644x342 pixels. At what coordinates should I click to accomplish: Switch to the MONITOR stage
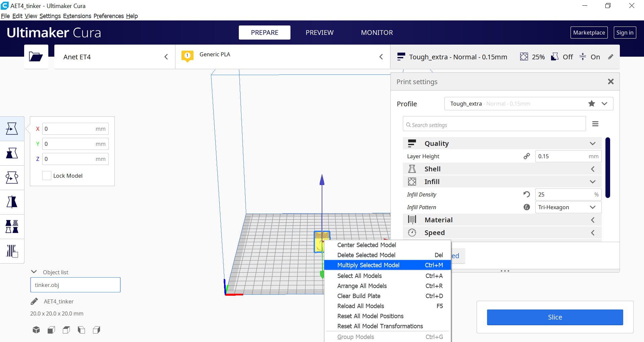point(377,33)
